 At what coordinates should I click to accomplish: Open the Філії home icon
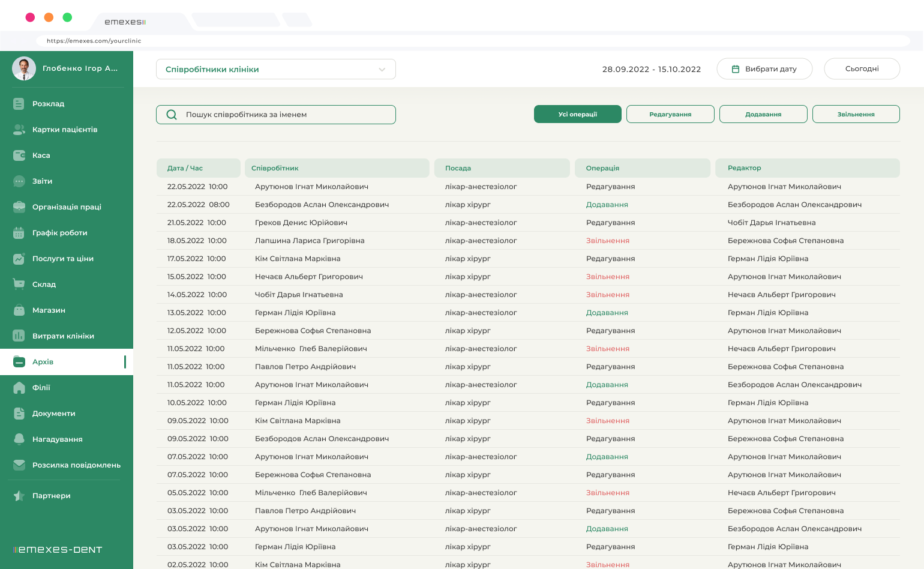pyautogui.click(x=19, y=388)
